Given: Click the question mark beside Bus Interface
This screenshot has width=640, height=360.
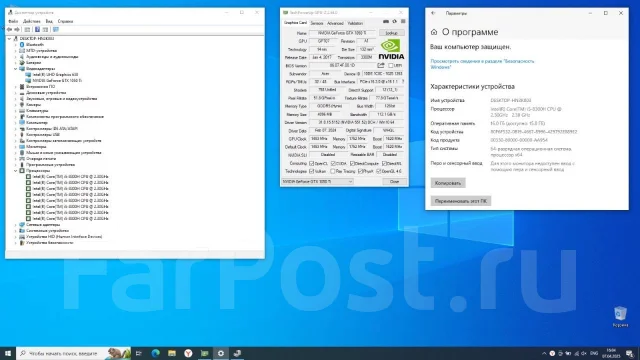Looking at the screenshot, I should [x=403, y=82].
